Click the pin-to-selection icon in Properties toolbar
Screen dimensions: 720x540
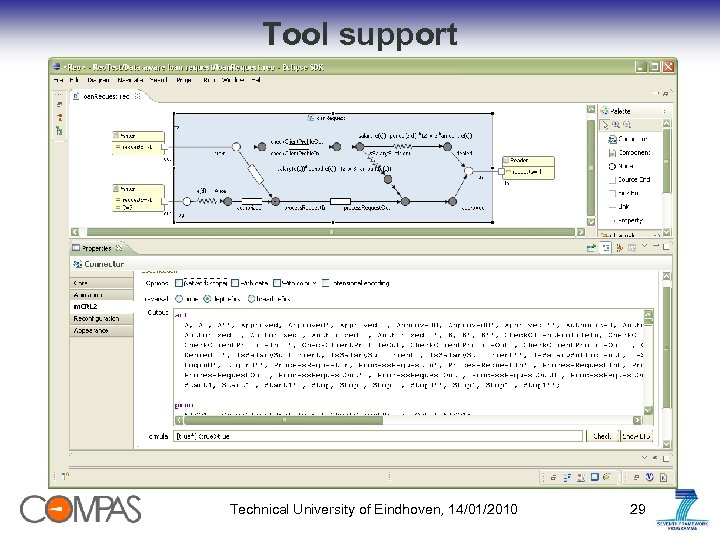pos(591,248)
